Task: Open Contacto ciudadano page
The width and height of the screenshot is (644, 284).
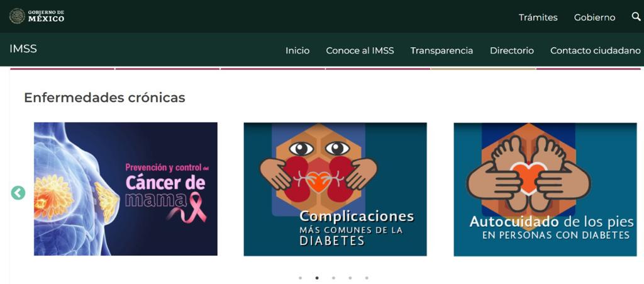Action: (x=595, y=50)
